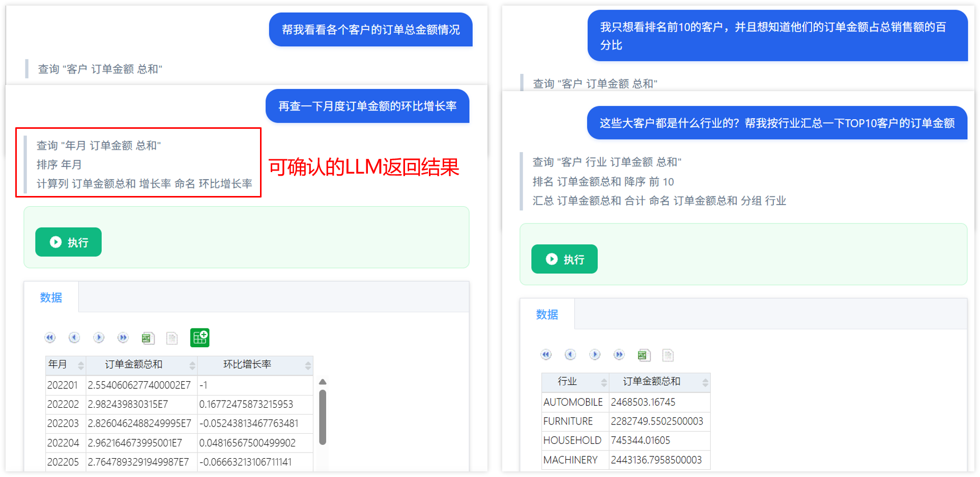Click the green add-table icon
The width and height of the screenshot is (980, 477).
tap(199, 338)
